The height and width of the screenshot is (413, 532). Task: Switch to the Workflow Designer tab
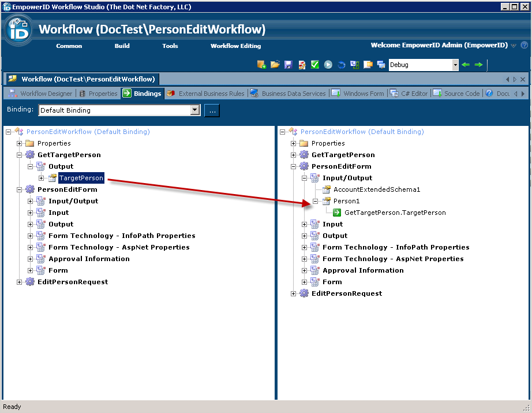pos(40,94)
